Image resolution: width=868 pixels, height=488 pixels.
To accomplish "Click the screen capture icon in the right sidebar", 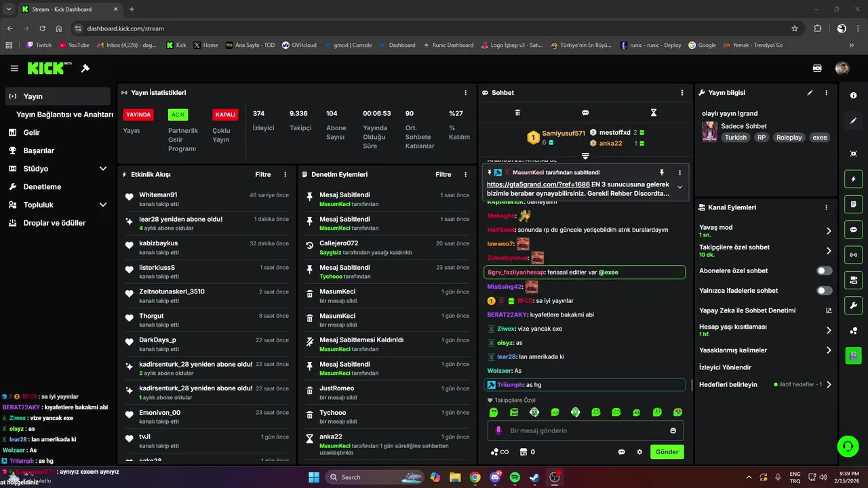I will point(853,154).
